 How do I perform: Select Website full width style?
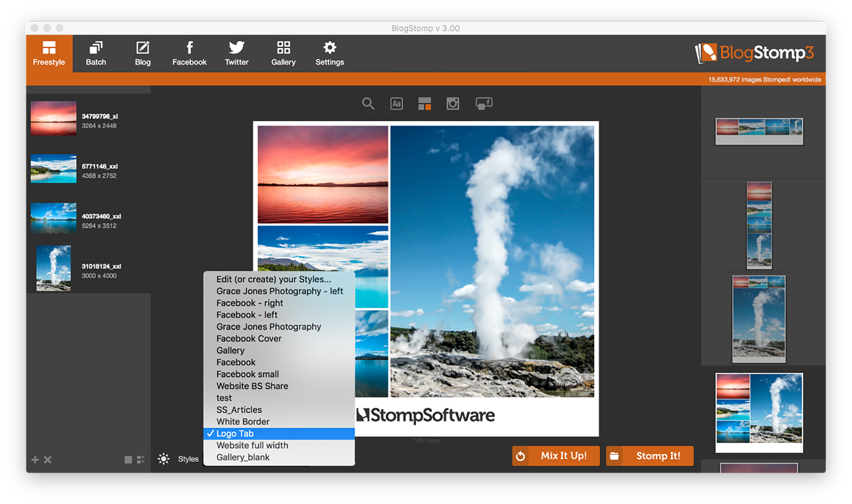pyautogui.click(x=279, y=445)
